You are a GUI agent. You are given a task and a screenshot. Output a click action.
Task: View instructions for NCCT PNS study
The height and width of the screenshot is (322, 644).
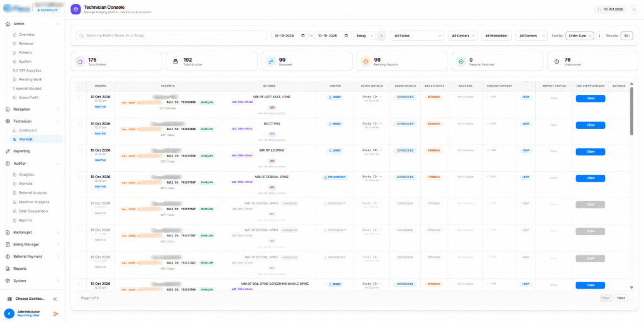click(590, 125)
